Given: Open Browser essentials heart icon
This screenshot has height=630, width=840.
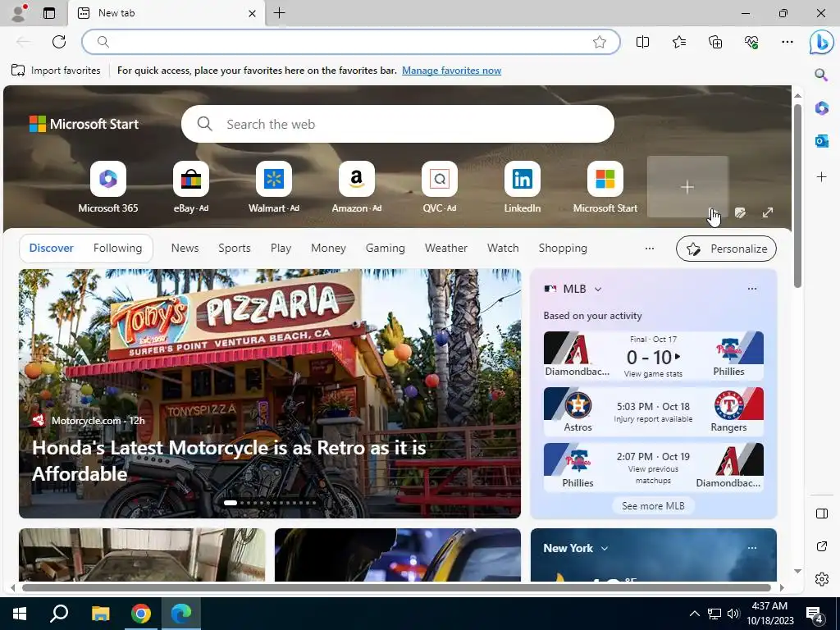Looking at the screenshot, I should click(751, 42).
